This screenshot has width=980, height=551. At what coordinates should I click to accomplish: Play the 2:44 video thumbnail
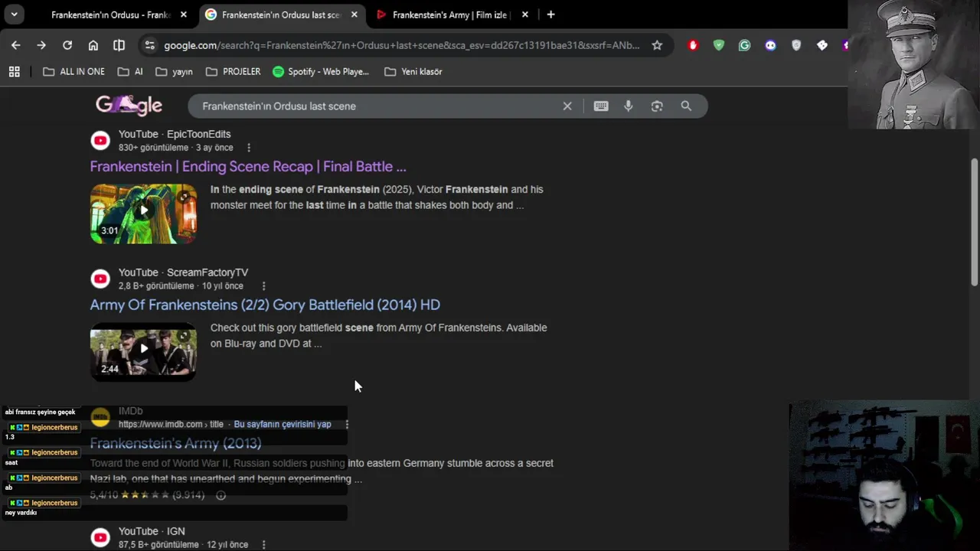tap(143, 351)
